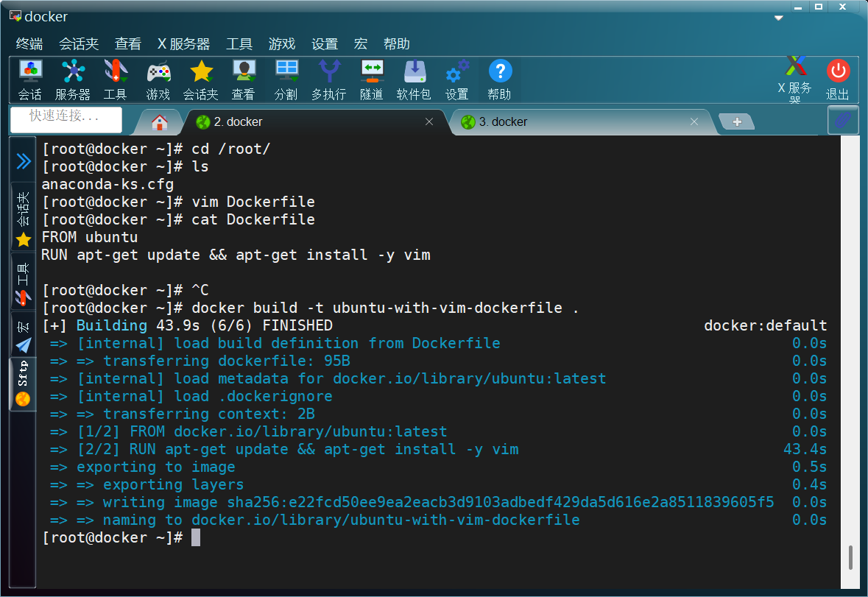This screenshot has width=868, height=597.
Task: Open the 终端 menu
Action: pyautogui.click(x=29, y=43)
